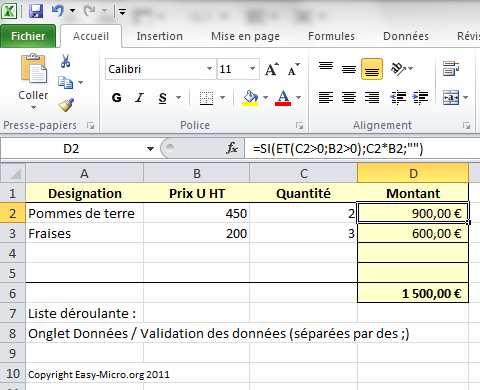Select row 6 header
The height and width of the screenshot is (390, 480).
[13, 293]
